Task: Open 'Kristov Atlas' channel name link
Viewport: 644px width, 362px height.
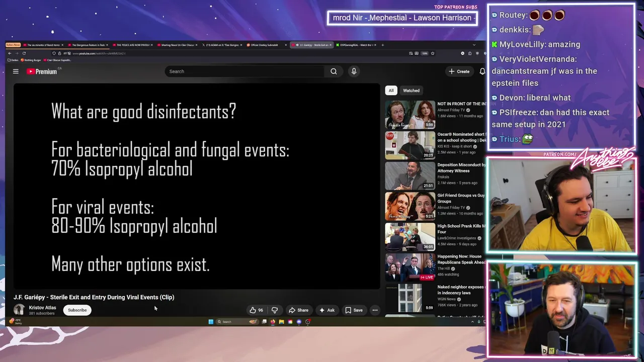Action: tap(42, 308)
